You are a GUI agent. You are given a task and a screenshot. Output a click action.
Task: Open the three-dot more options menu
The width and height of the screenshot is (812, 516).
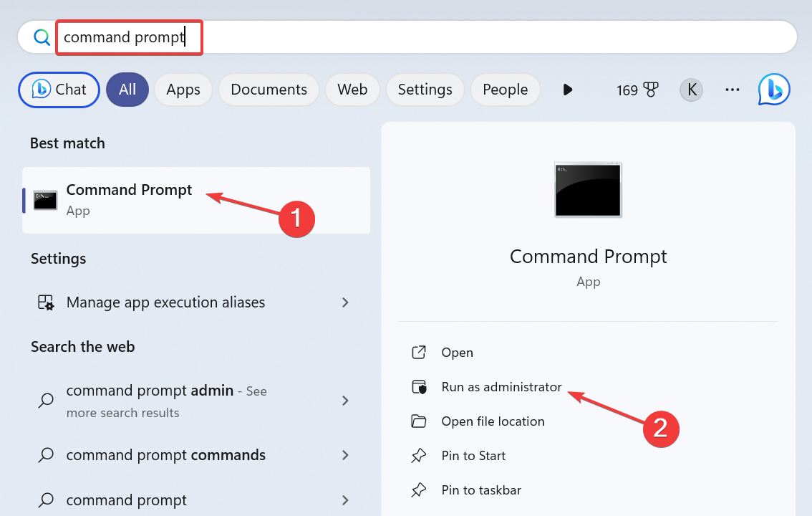[733, 90]
